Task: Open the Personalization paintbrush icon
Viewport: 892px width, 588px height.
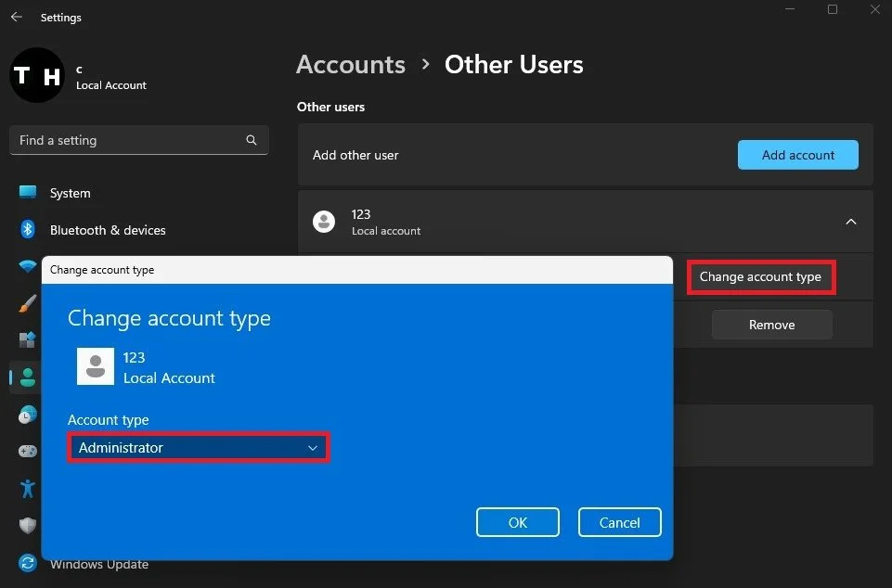Action: coord(27,303)
